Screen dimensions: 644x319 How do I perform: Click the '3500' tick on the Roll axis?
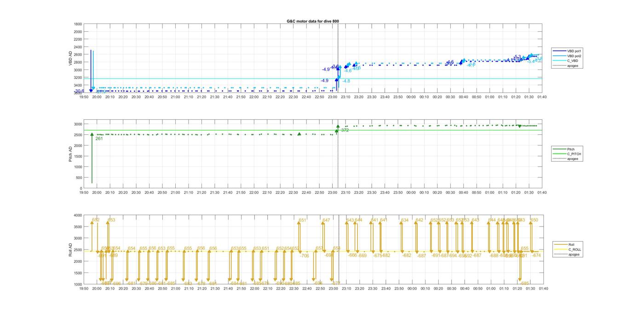tap(78, 226)
